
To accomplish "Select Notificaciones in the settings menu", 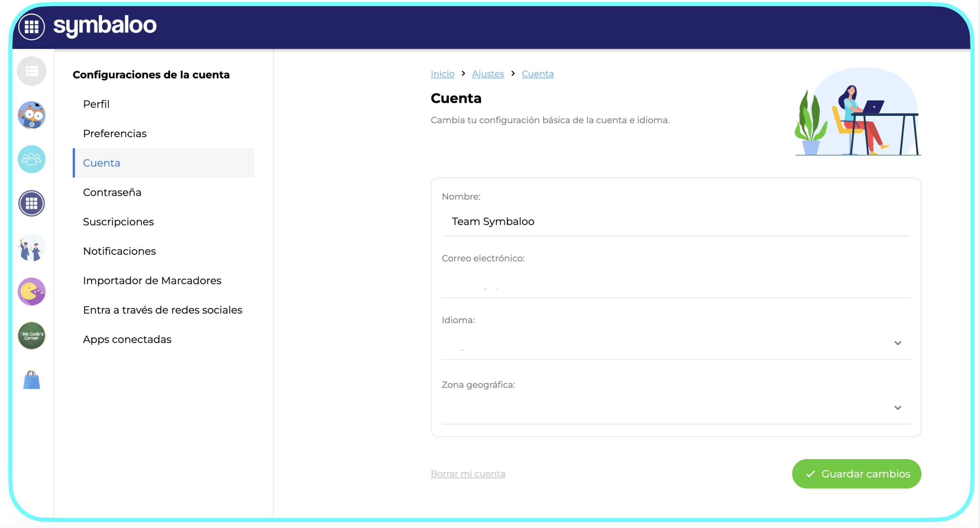I will (120, 251).
